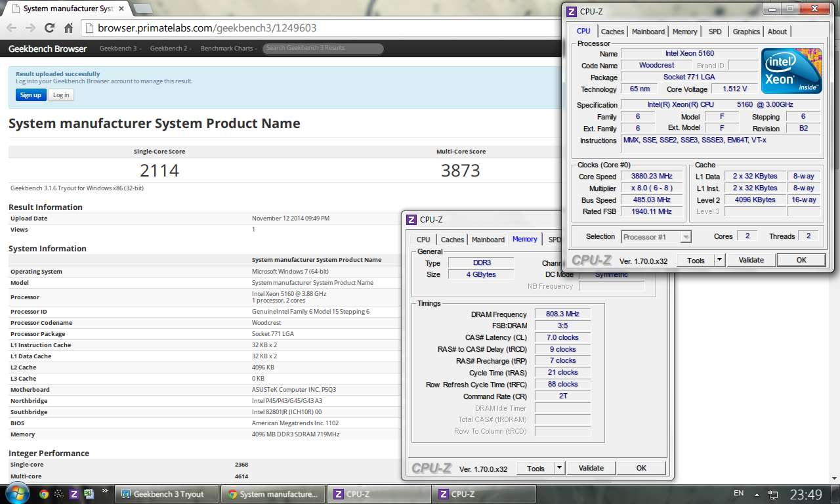Click EN language indicator in tray
This screenshot has width=840, height=504.
(x=738, y=493)
